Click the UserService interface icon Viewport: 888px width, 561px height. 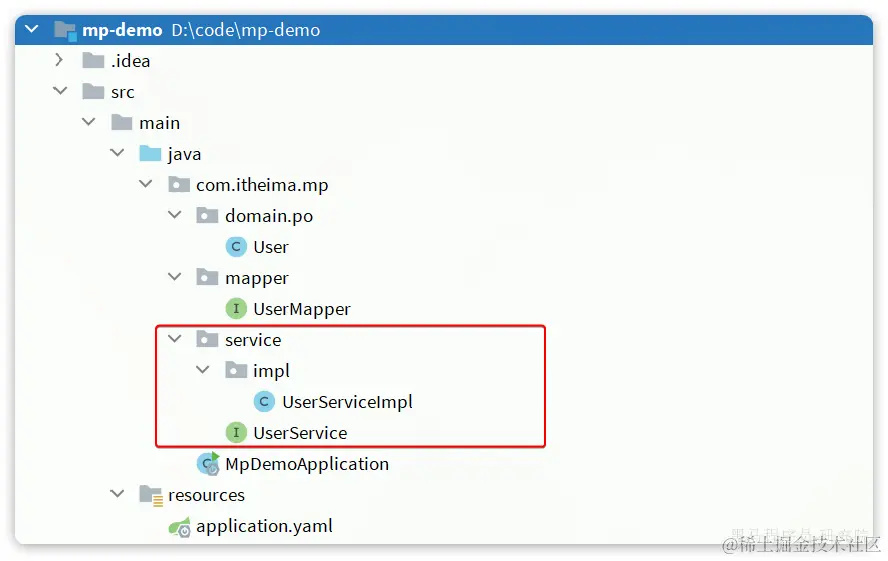click(236, 432)
